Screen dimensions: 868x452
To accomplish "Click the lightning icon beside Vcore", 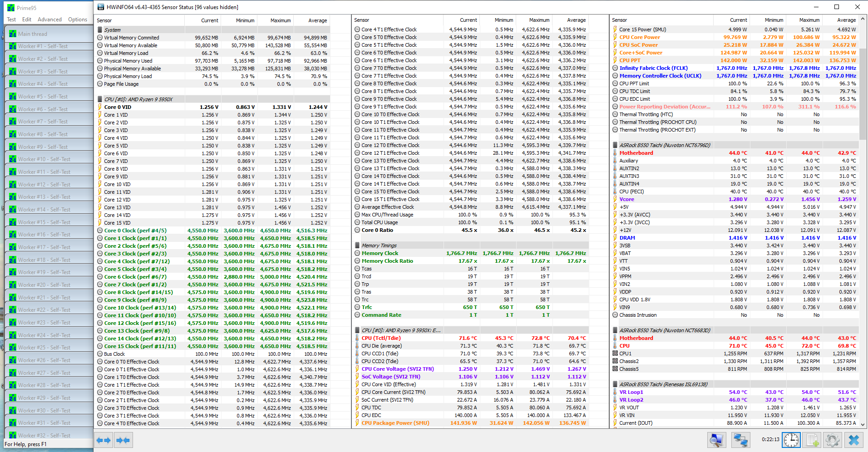I will (615, 199).
